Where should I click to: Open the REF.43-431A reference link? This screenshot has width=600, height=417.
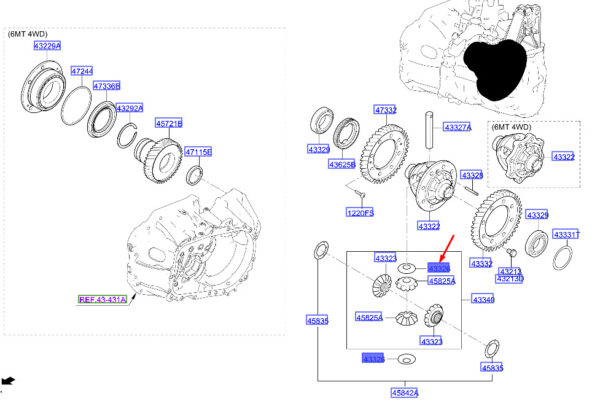point(103,299)
